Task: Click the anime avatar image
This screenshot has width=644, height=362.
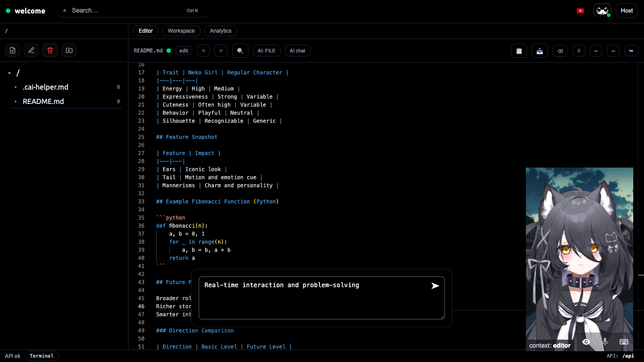Action: coord(580,259)
